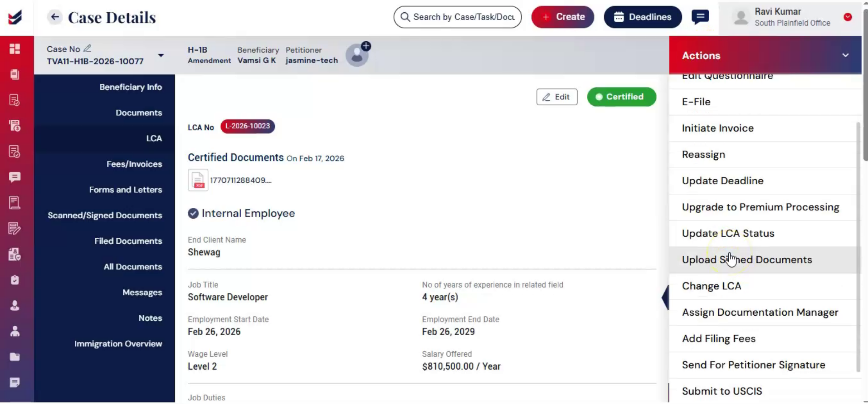The height and width of the screenshot is (404, 868).
Task: Choose Submit to USCIS action
Action: [762, 391]
